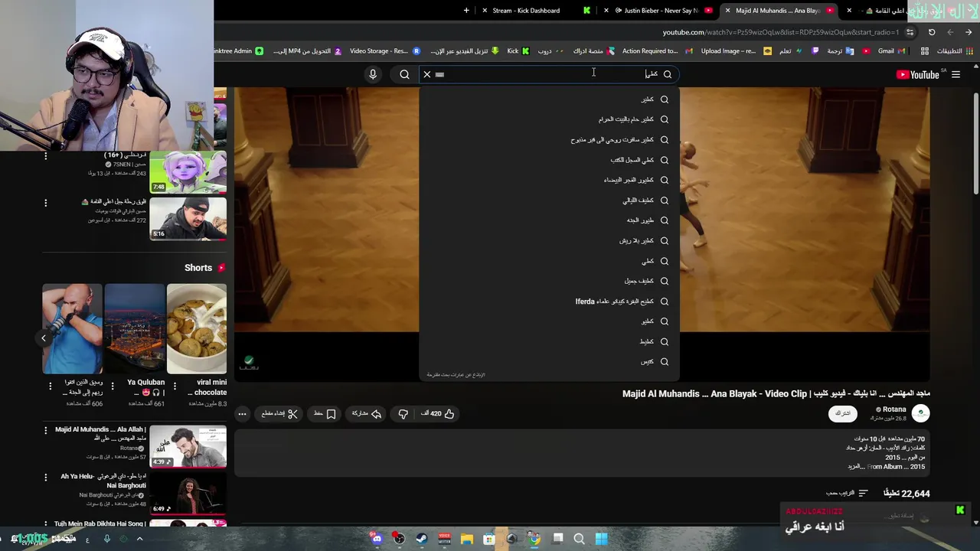Click the youtube.com address bar URL
This screenshot has width=980, height=551.
coord(781,32)
